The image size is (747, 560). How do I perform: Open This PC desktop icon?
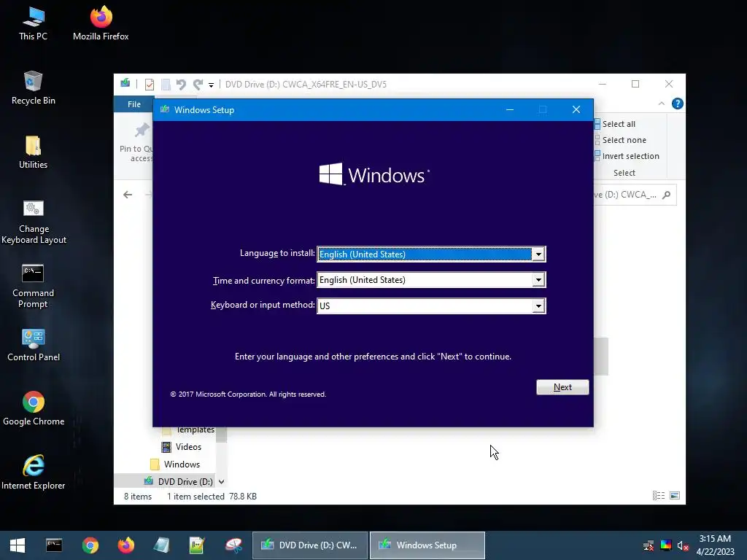(33, 24)
